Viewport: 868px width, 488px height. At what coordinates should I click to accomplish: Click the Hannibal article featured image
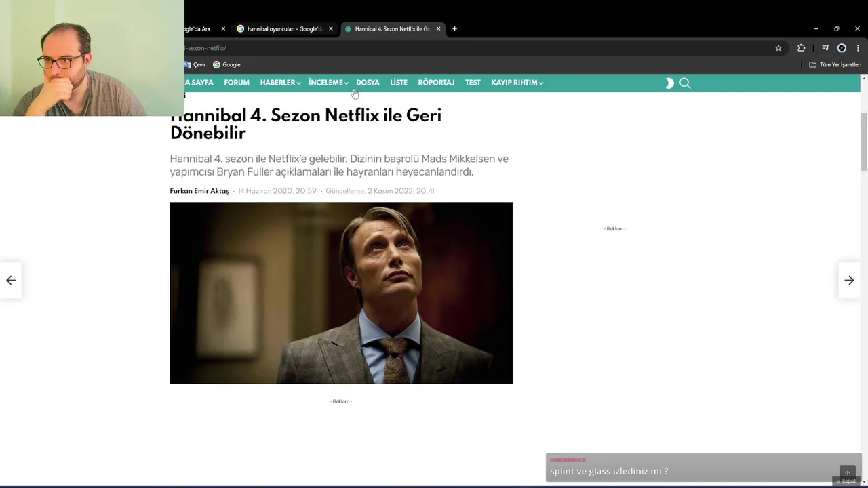(x=341, y=293)
